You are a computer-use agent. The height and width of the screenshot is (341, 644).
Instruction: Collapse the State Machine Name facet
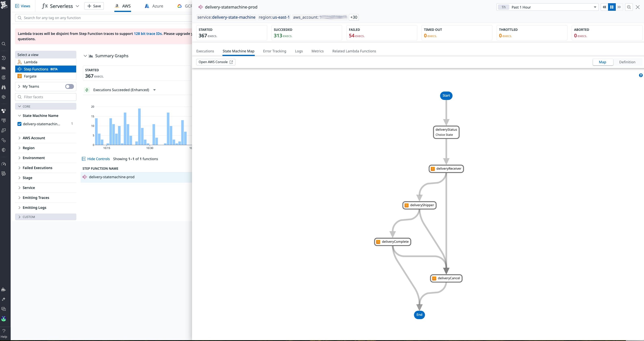click(x=20, y=115)
